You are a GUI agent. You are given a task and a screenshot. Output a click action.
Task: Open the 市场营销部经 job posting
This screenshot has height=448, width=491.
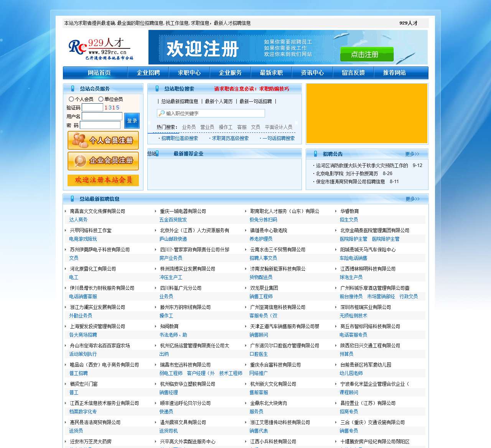click(x=381, y=296)
